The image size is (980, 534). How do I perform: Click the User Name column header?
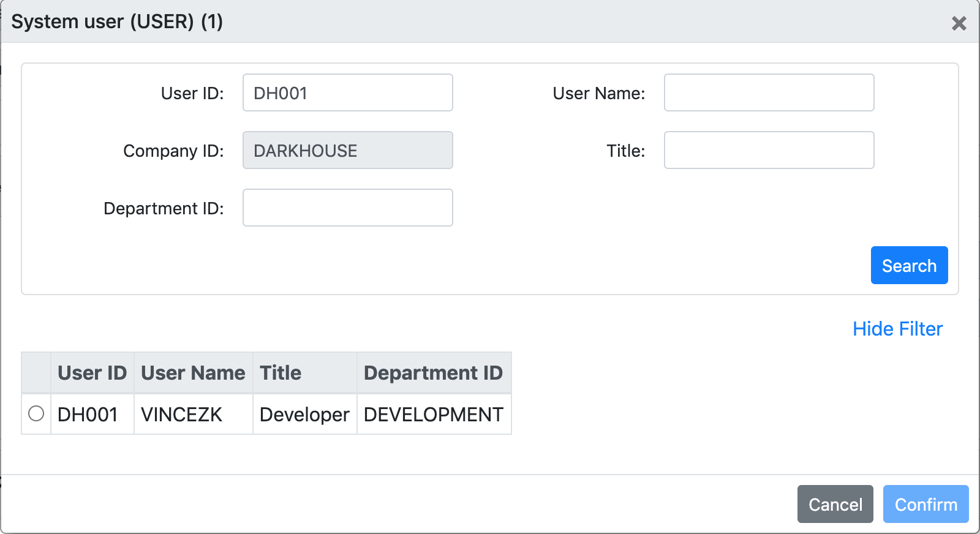click(193, 372)
